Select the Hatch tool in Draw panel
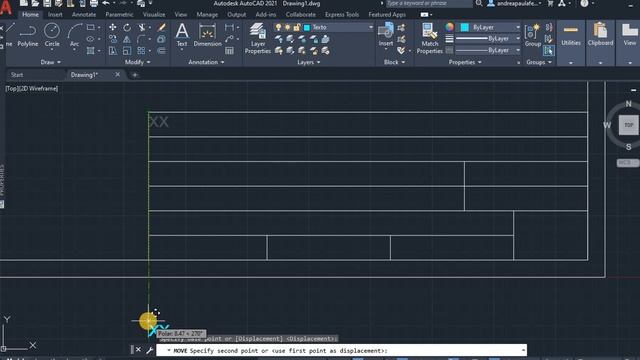This screenshot has width=640, height=360. pyautogui.click(x=91, y=51)
